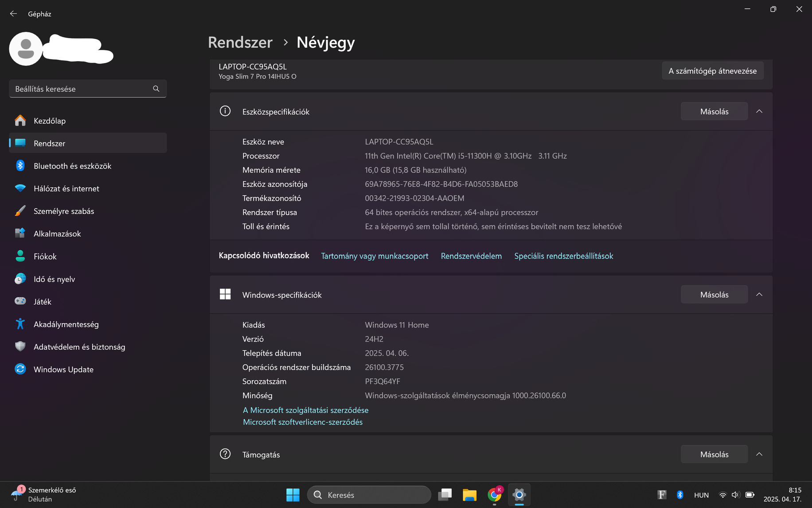The image size is (812, 508).
Task: Select the Termékazonosító value 00342-21993-02304-AAOEM
Action: coord(414,198)
